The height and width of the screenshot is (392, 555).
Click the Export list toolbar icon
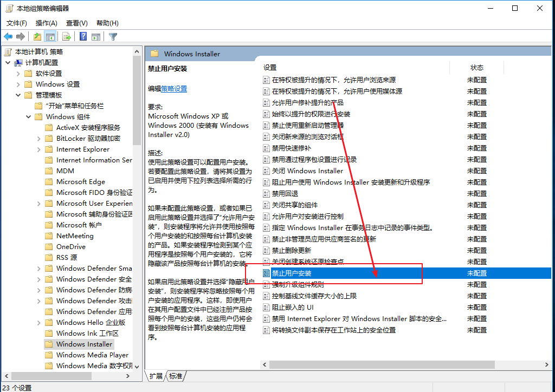(x=66, y=37)
